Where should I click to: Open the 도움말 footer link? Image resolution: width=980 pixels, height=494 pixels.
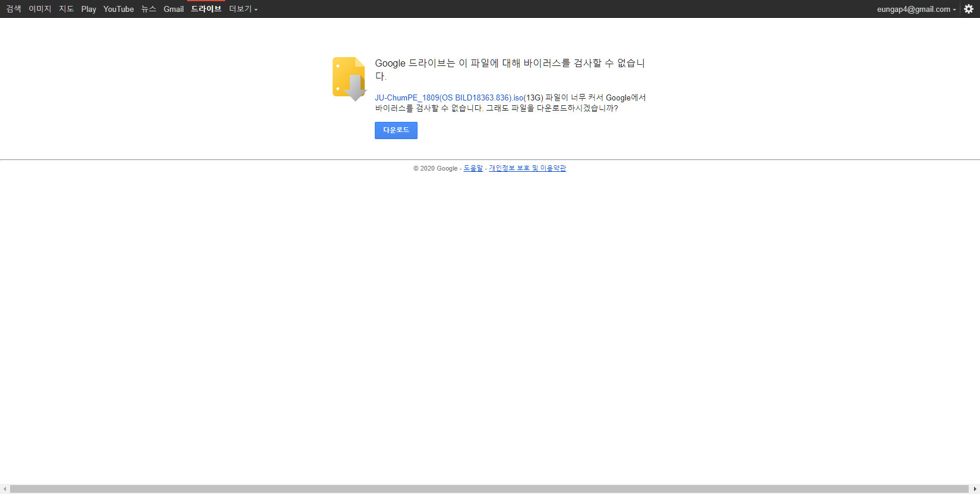click(x=473, y=168)
